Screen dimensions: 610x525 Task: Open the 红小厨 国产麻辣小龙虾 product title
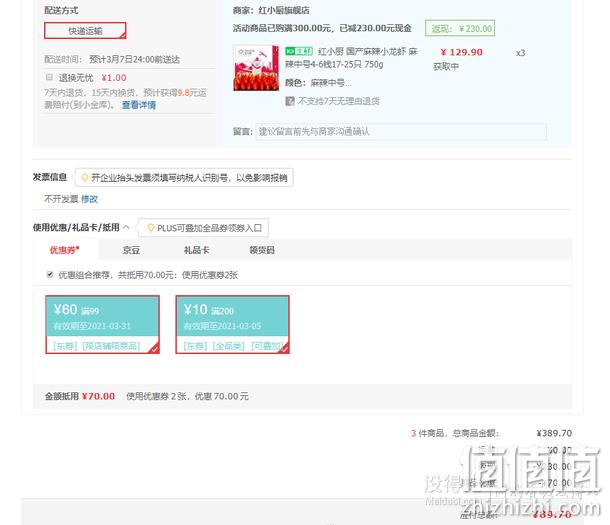pos(351,58)
